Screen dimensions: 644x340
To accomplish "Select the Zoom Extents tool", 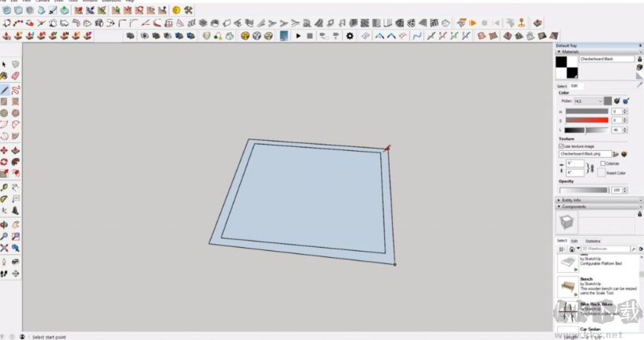I will 4,248.
